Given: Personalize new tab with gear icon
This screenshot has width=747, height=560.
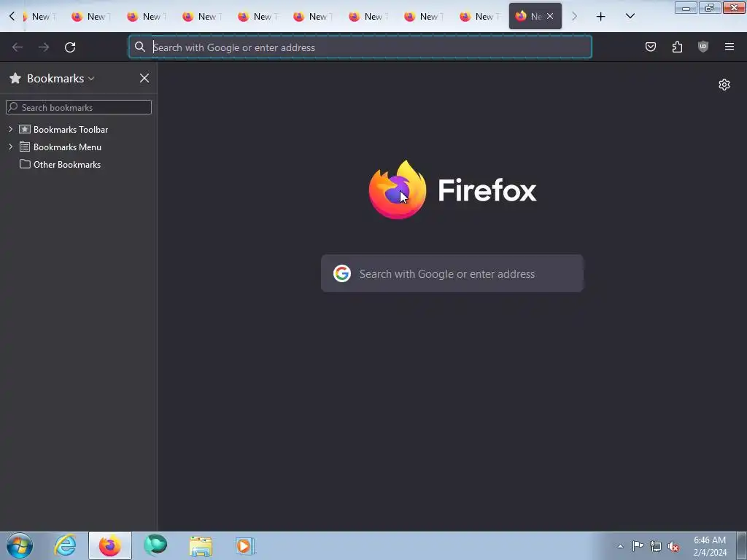Looking at the screenshot, I should (x=724, y=85).
